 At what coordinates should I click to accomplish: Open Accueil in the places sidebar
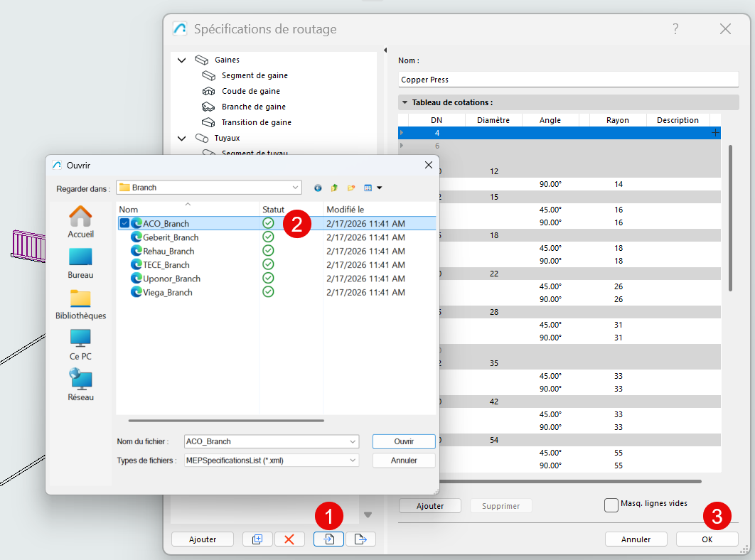click(80, 222)
